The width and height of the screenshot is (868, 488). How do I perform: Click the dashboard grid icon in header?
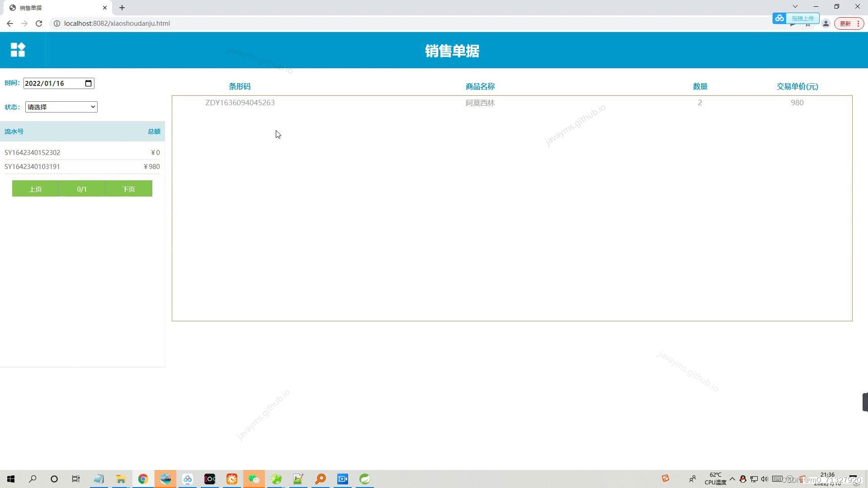coord(18,50)
